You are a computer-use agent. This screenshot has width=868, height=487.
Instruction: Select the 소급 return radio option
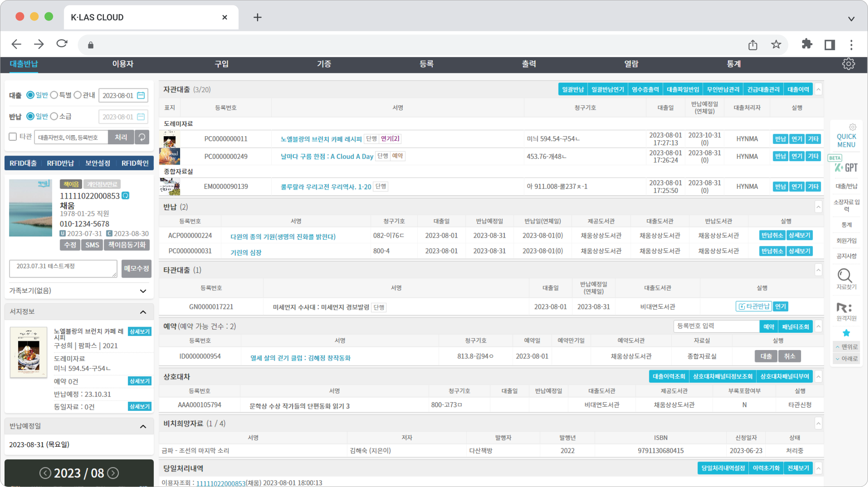click(x=54, y=116)
